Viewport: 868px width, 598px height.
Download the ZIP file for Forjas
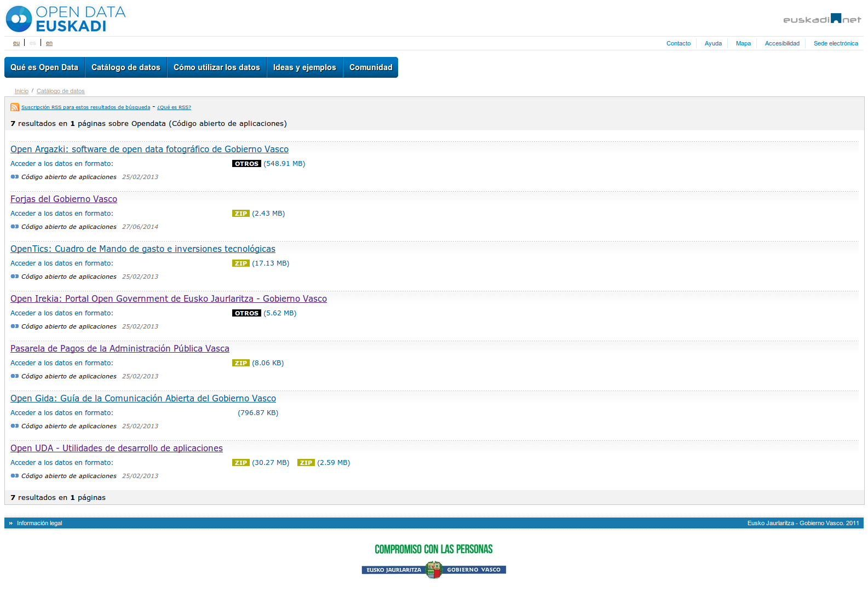coord(240,214)
